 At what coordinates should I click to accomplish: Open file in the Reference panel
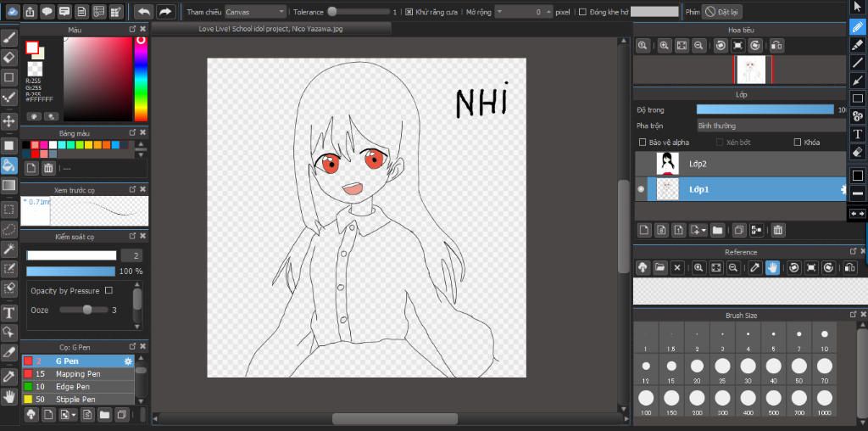[659, 267]
